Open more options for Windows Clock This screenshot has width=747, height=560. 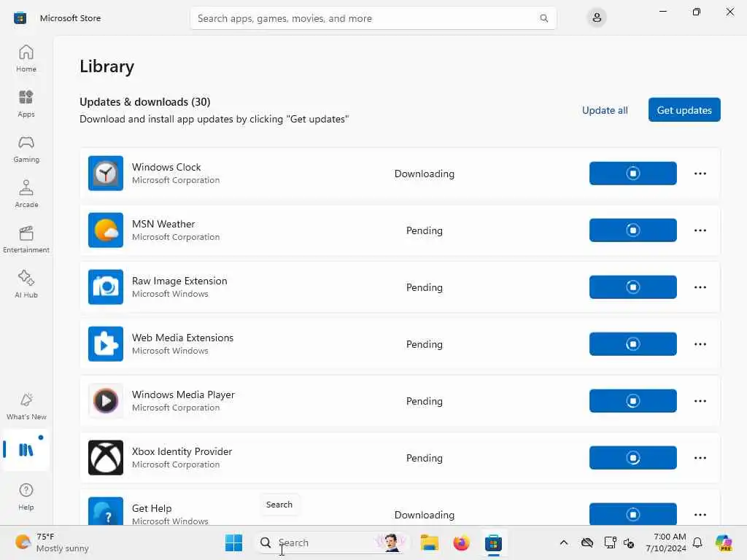tap(700, 174)
